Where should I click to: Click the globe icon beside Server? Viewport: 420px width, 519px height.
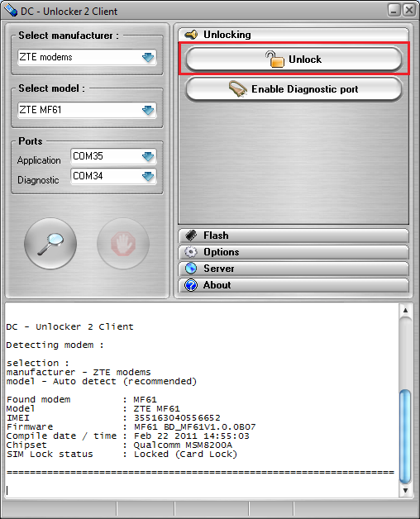(191, 269)
